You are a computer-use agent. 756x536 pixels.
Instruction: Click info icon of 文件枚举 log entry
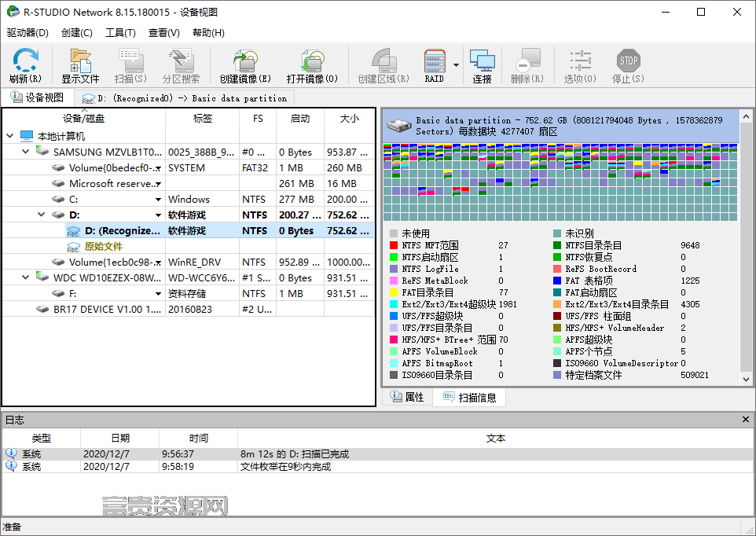pyautogui.click(x=10, y=466)
